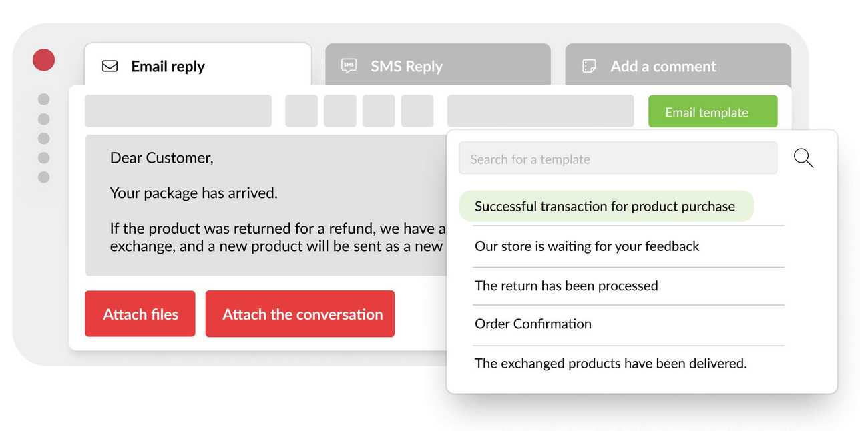The image size is (868, 431).
Task: Pick the Order Confirmation template
Action: coord(533,324)
